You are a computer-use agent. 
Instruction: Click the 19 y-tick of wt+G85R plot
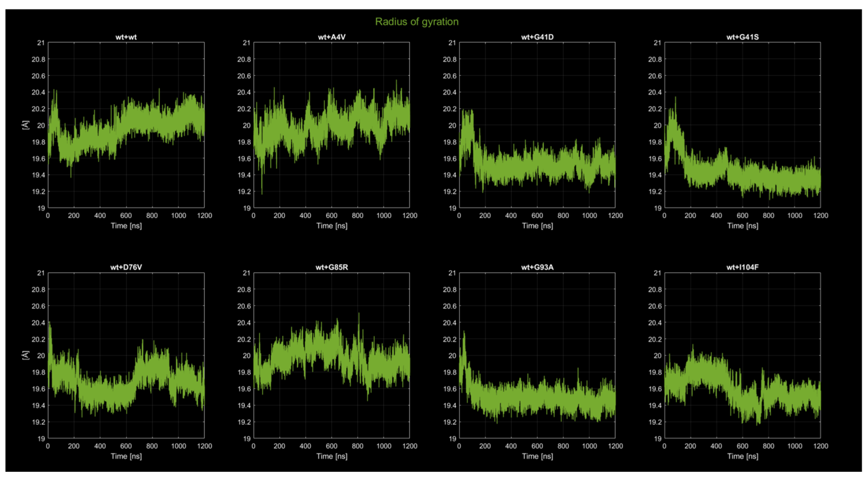pyautogui.click(x=247, y=439)
